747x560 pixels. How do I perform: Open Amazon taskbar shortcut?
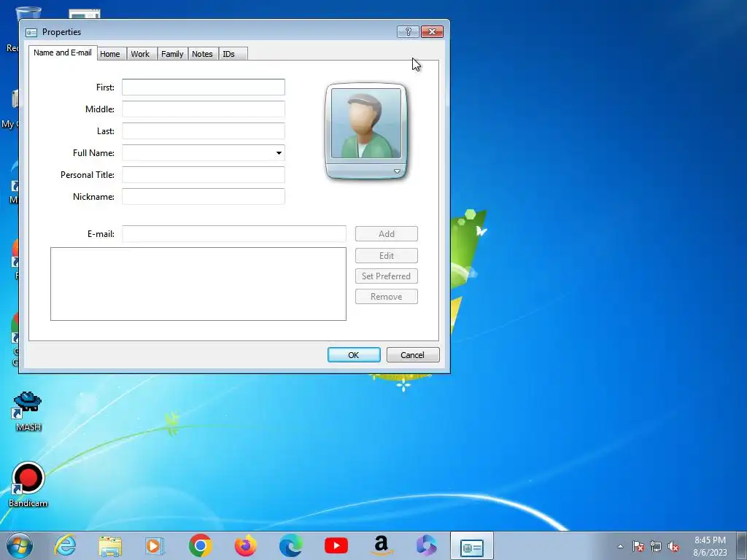tap(382, 545)
